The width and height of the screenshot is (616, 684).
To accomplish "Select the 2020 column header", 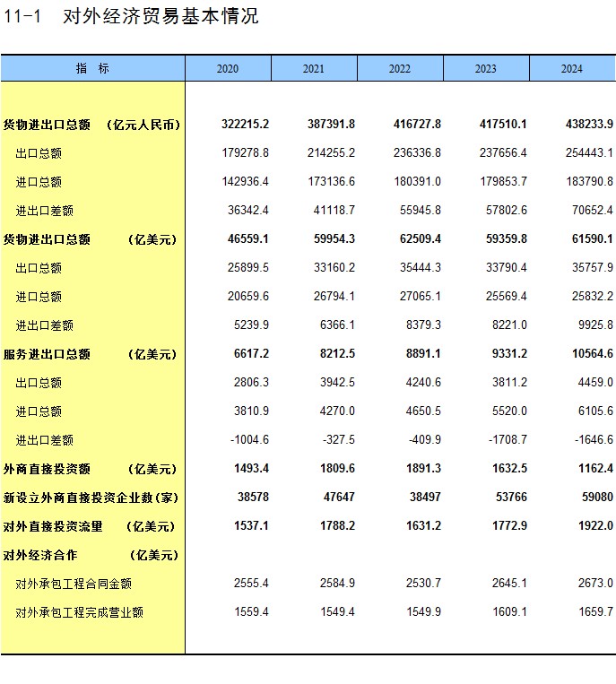I will 228,69.
